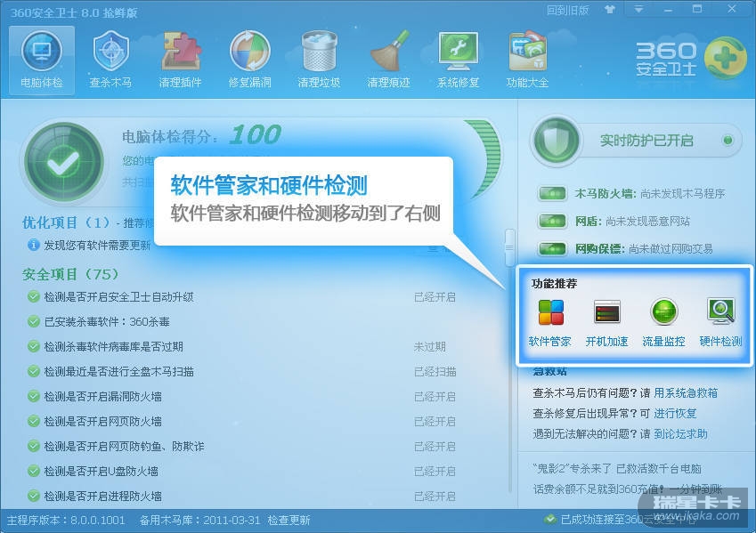Viewport: 756px width, 533px height.
Task: Select row 检测是否开启网页防钓鱼、防欺诈
Action: pos(241,447)
